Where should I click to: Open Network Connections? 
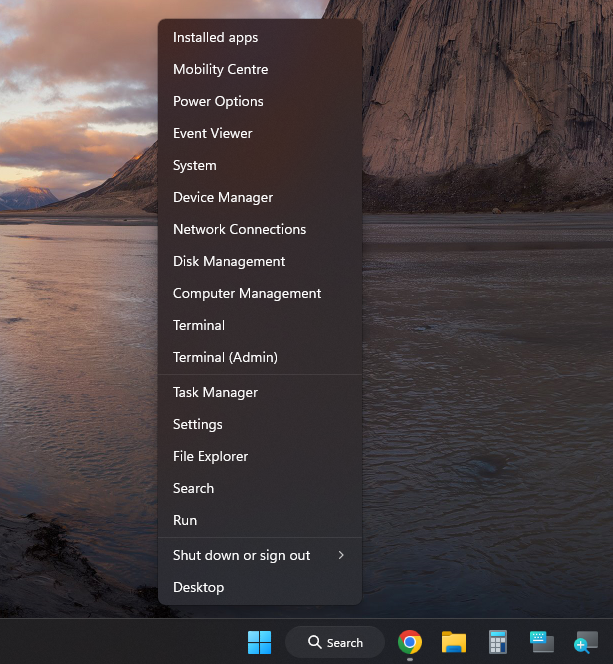(x=260, y=230)
